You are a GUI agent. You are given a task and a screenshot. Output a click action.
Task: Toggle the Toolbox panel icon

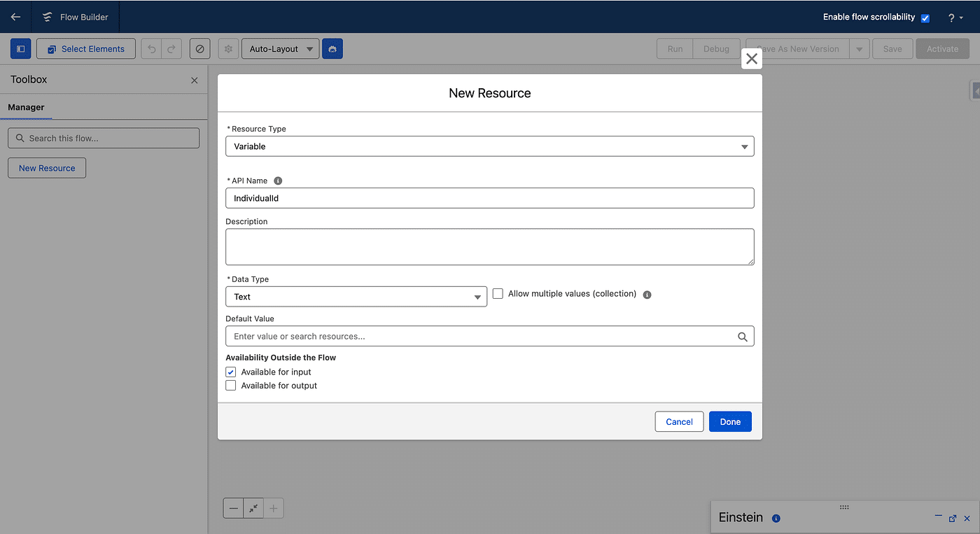pyautogui.click(x=21, y=49)
